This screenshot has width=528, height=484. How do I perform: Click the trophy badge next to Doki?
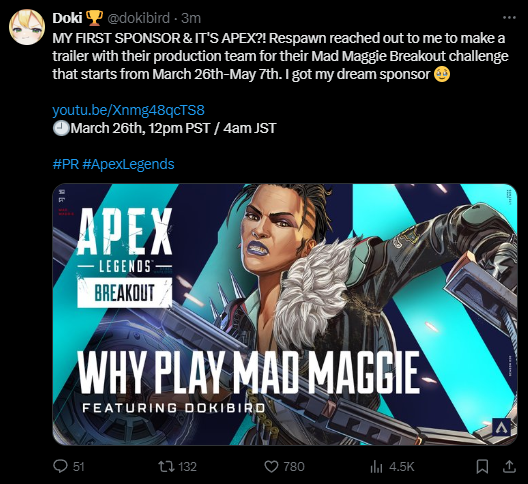(95, 18)
